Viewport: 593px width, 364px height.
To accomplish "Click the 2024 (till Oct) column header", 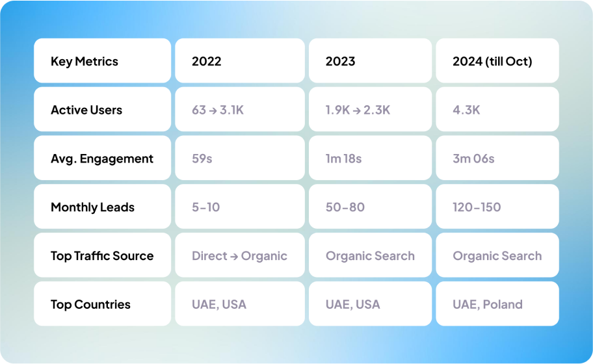I will coord(497,61).
